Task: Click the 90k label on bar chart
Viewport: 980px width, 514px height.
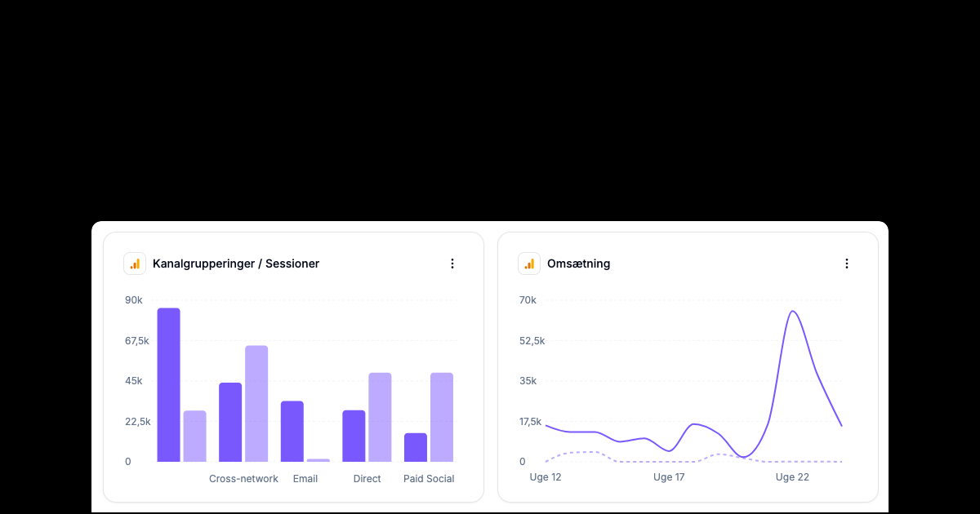Action: pyautogui.click(x=134, y=300)
